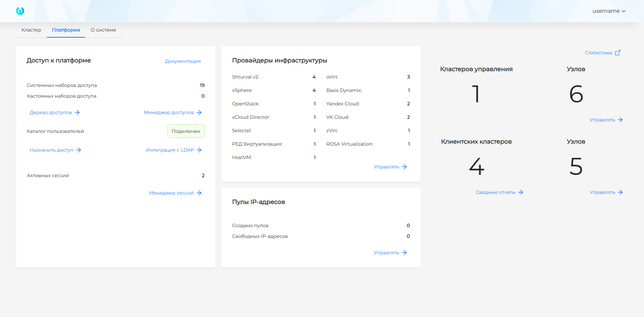Click the Подключен status badge
Screen dimensions: 644x317
pyautogui.click(x=186, y=131)
